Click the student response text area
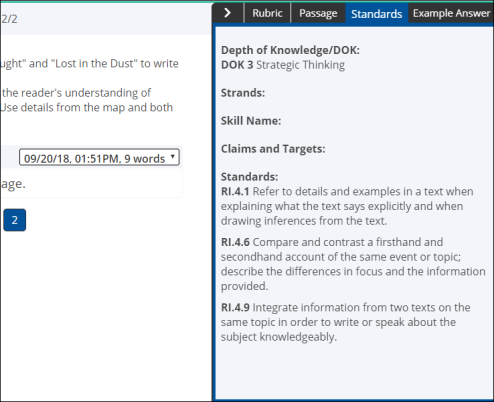 coord(91,183)
